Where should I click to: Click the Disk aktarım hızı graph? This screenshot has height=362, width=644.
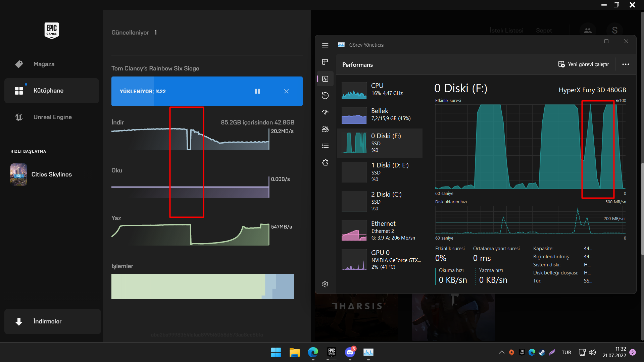pos(531,220)
